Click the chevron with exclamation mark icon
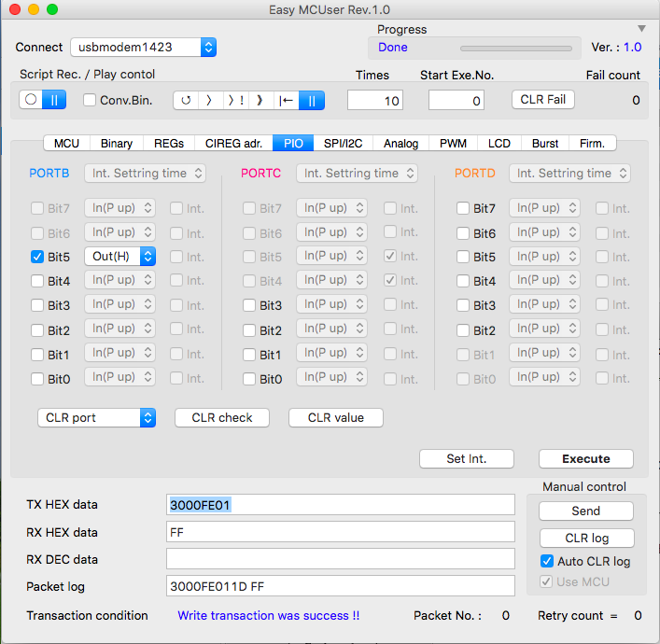 [235, 100]
